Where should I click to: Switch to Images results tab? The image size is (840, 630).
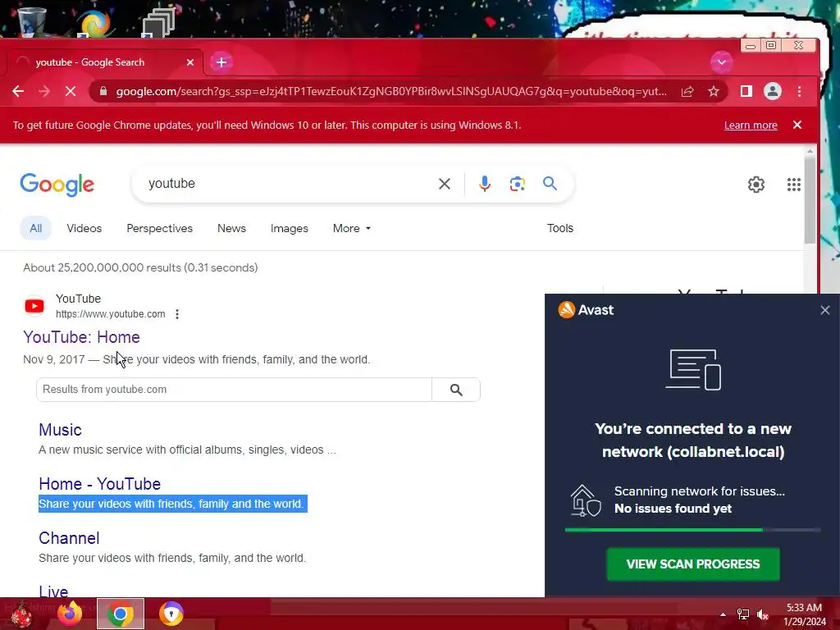[x=290, y=228]
